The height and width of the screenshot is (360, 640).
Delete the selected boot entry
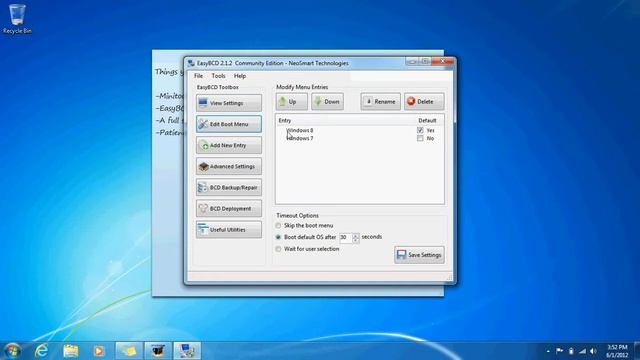click(424, 102)
